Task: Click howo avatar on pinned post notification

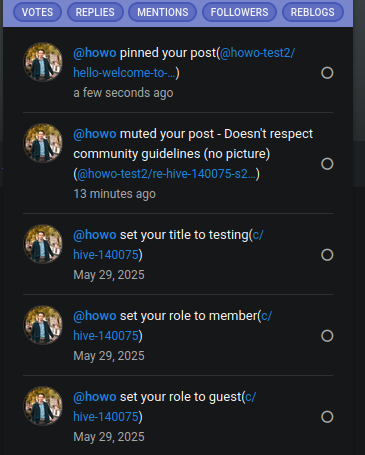Action: point(43,62)
